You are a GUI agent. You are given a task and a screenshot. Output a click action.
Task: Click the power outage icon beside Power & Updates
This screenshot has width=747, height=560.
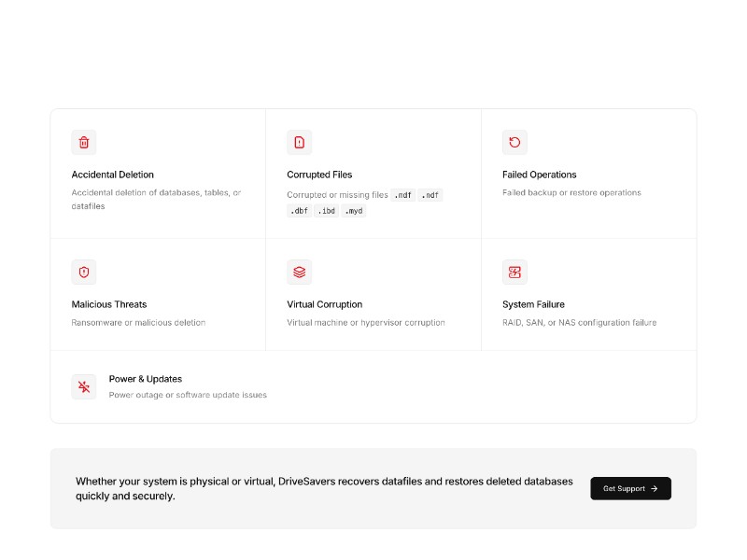(x=84, y=386)
